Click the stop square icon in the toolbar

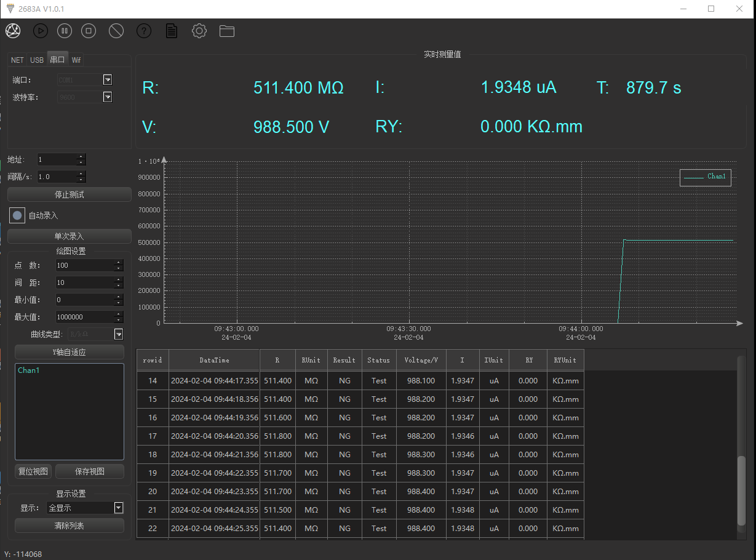[89, 31]
